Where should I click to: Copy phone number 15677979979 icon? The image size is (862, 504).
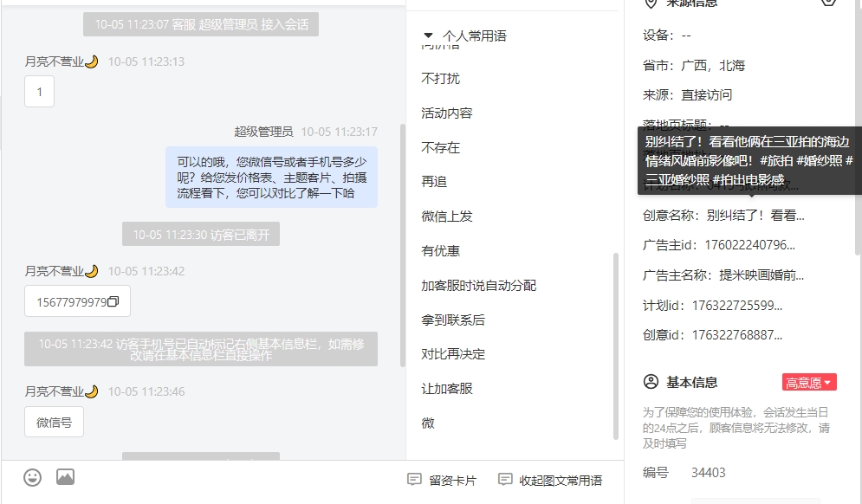(x=113, y=301)
